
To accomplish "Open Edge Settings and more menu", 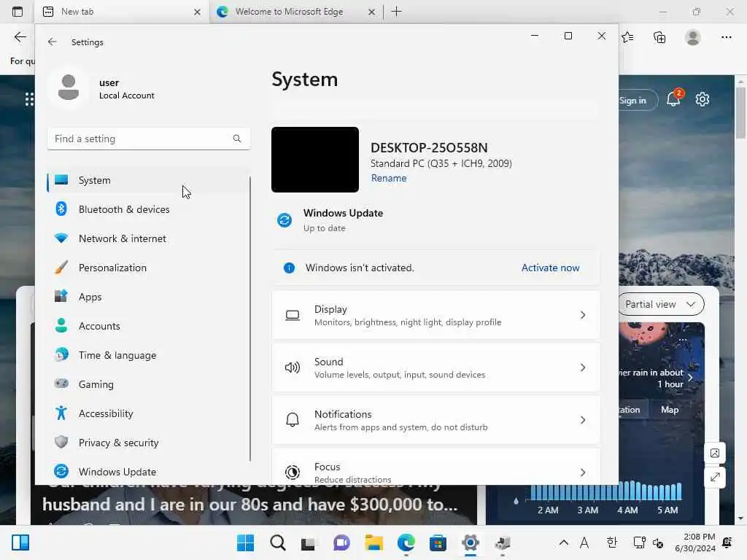I will [726, 37].
